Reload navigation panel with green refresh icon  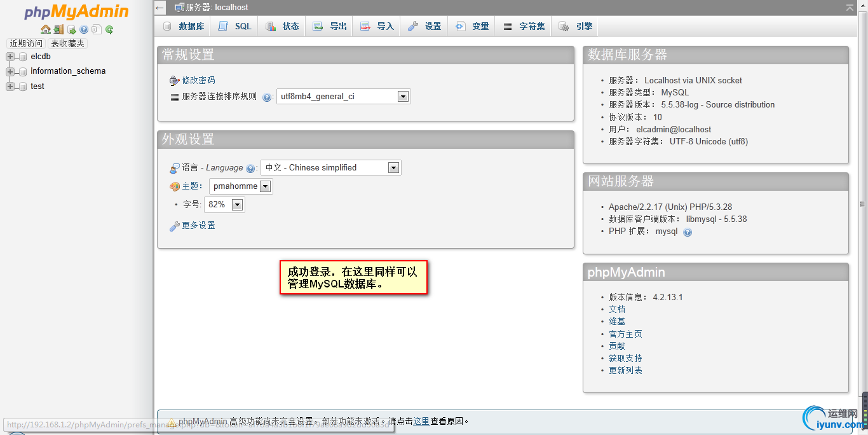(x=109, y=29)
